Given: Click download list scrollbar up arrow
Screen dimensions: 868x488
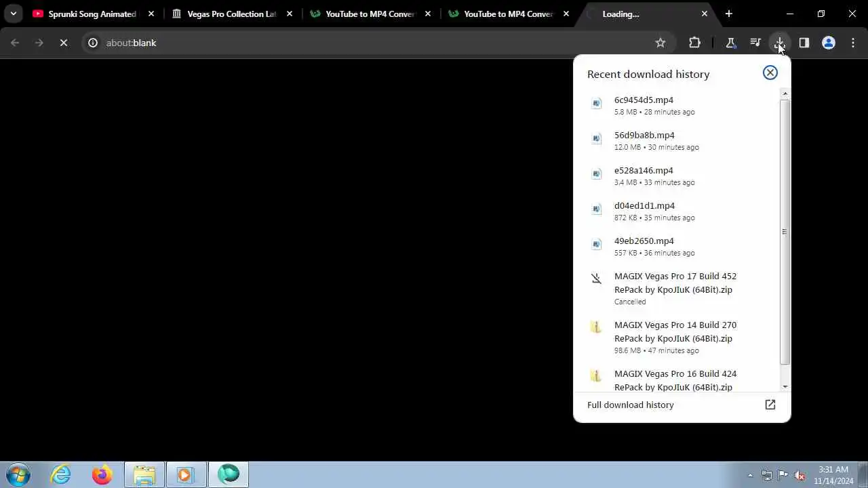Looking at the screenshot, I should pyautogui.click(x=785, y=94).
